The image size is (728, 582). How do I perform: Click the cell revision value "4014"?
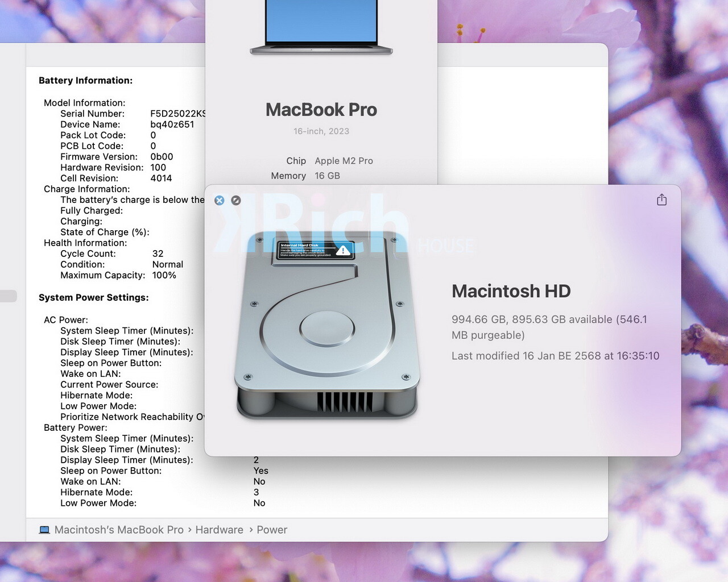tap(161, 178)
